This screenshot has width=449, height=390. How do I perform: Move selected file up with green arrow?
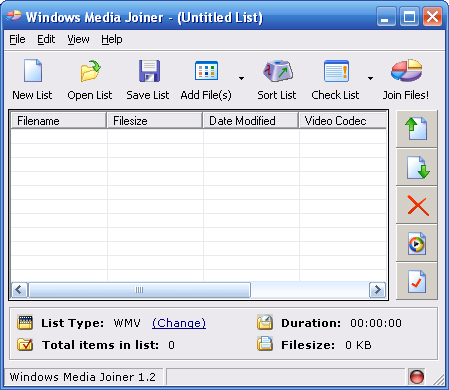click(417, 129)
